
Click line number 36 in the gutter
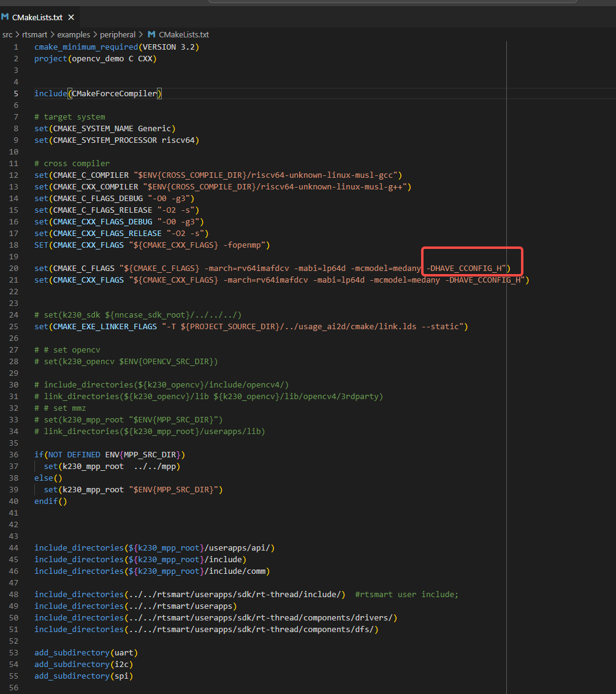13,455
